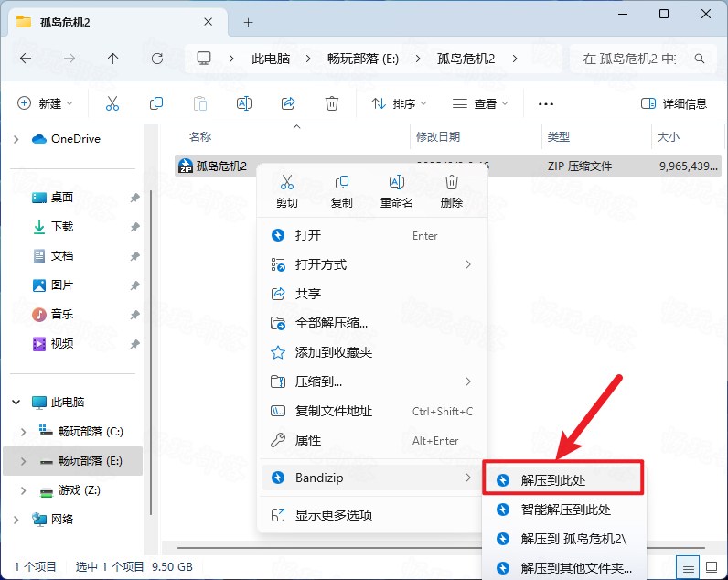Click the search box 在 孤岛危机2 中
The image size is (728, 580).
pyautogui.click(x=643, y=59)
